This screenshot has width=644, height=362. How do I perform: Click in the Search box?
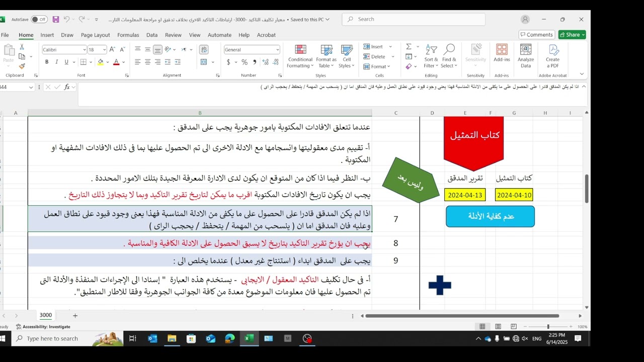click(414, 19)
